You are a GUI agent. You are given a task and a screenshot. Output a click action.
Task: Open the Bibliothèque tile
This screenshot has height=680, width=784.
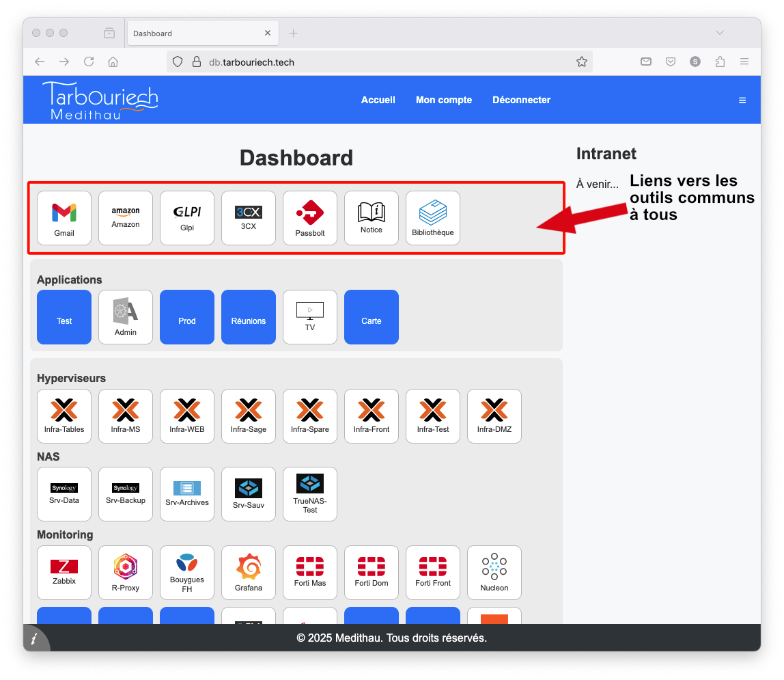[x=432, y=217]
